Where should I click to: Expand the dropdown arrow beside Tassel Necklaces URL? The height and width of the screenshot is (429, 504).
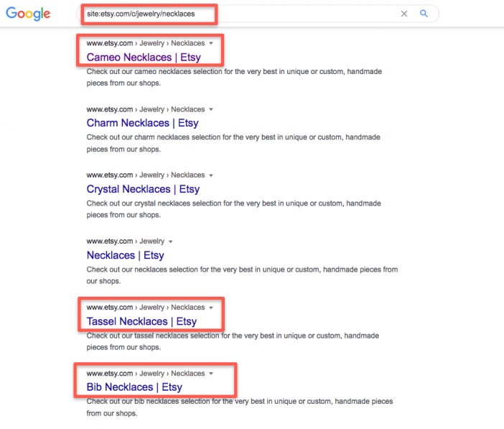click(211, 308)
